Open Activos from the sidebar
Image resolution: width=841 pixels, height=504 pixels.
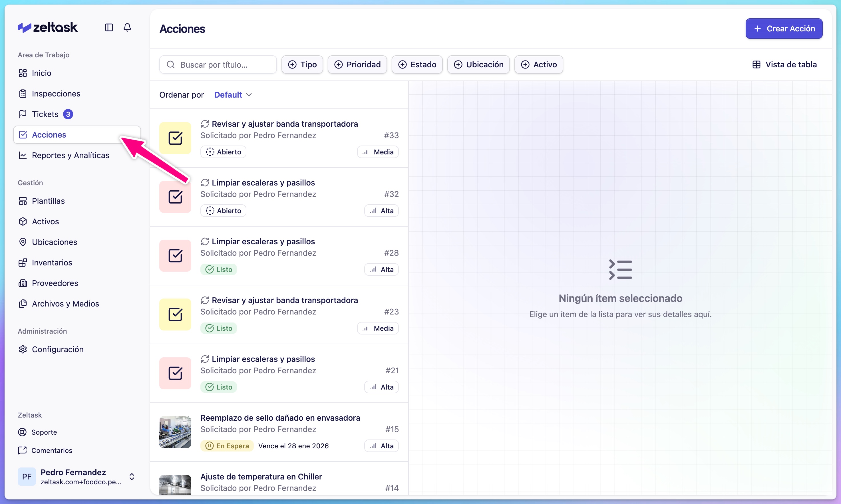pos(45,221)
